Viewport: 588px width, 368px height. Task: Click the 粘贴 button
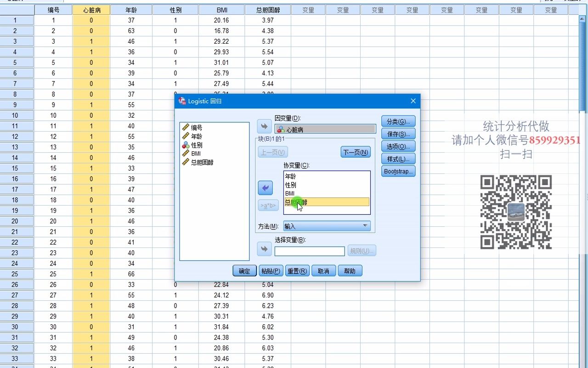tap(271, 271)
